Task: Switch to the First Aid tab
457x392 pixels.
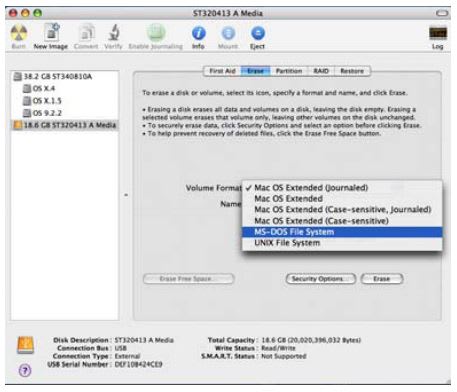Action: pyautogui.click(x=222, y=71)
